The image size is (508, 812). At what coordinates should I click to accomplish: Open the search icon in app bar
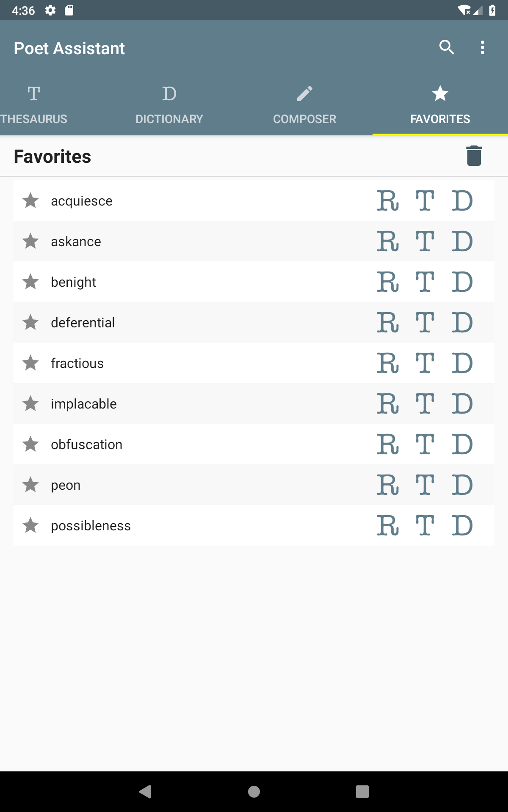447,47
